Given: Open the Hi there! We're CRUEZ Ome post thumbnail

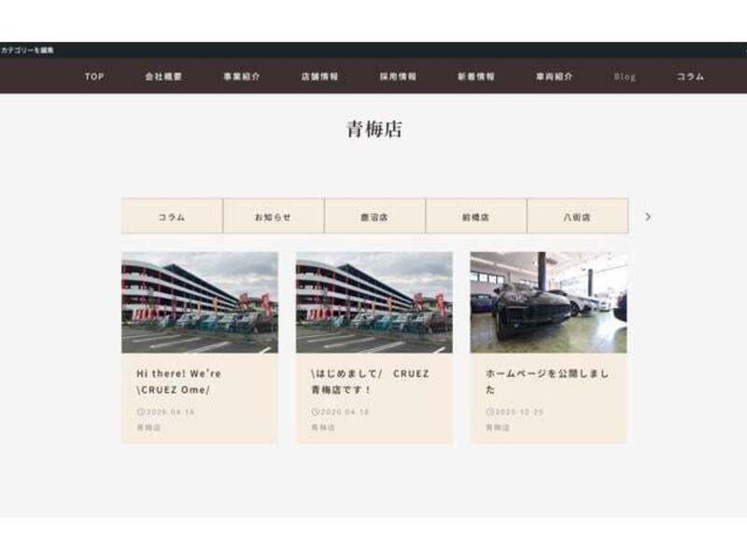Looking at the screenshot, I should pyautogui.click(x=200, y=302).
